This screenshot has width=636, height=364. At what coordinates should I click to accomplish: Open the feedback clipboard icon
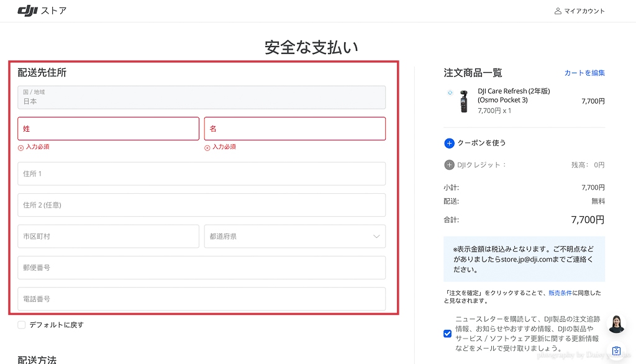coord(616,350)
